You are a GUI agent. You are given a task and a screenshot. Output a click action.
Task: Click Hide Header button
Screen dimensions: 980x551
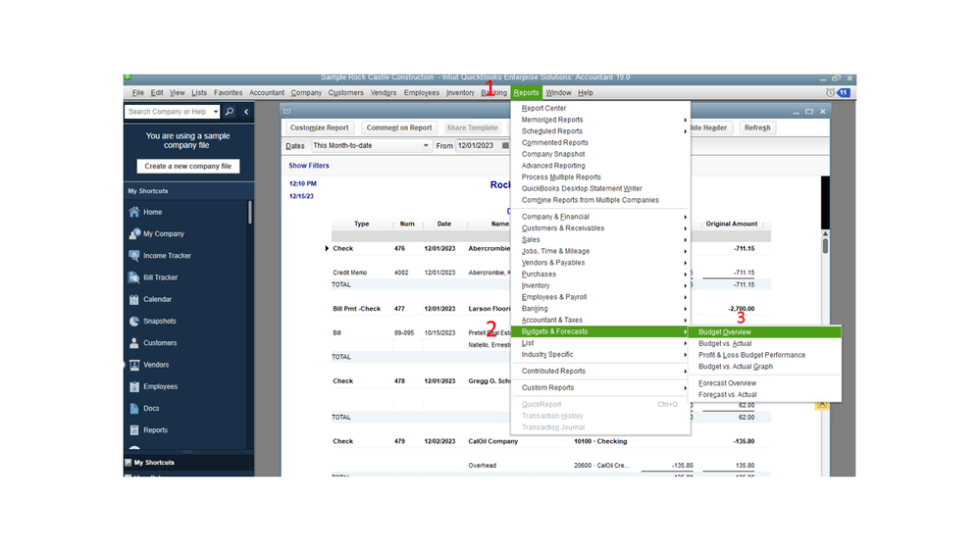[710, 127]
